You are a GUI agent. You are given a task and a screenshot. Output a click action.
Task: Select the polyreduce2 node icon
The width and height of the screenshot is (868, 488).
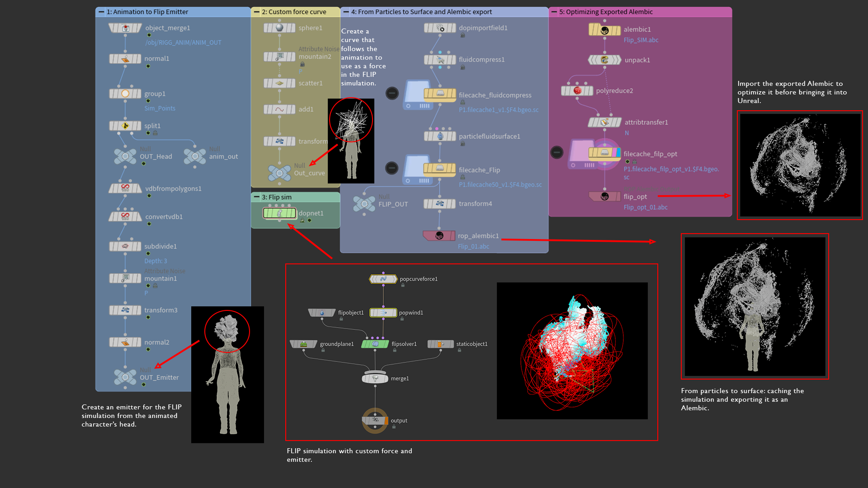point(577,91)
